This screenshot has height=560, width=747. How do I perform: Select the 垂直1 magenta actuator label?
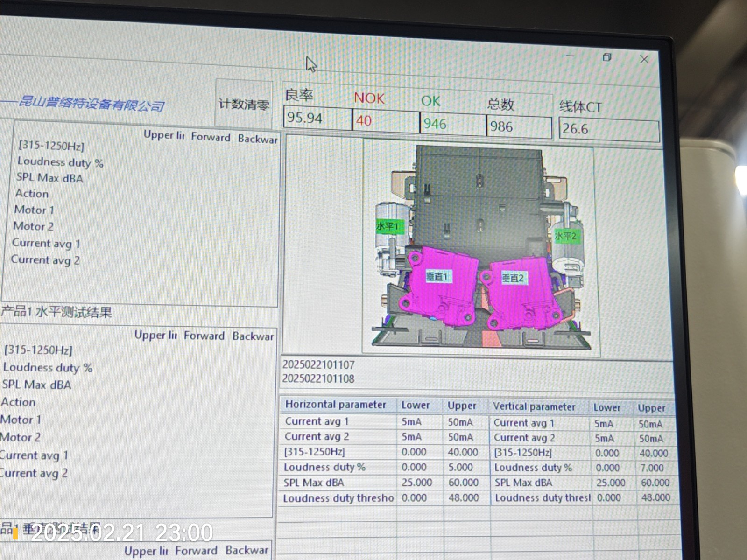pyautogui.click(x=437, y=277)
